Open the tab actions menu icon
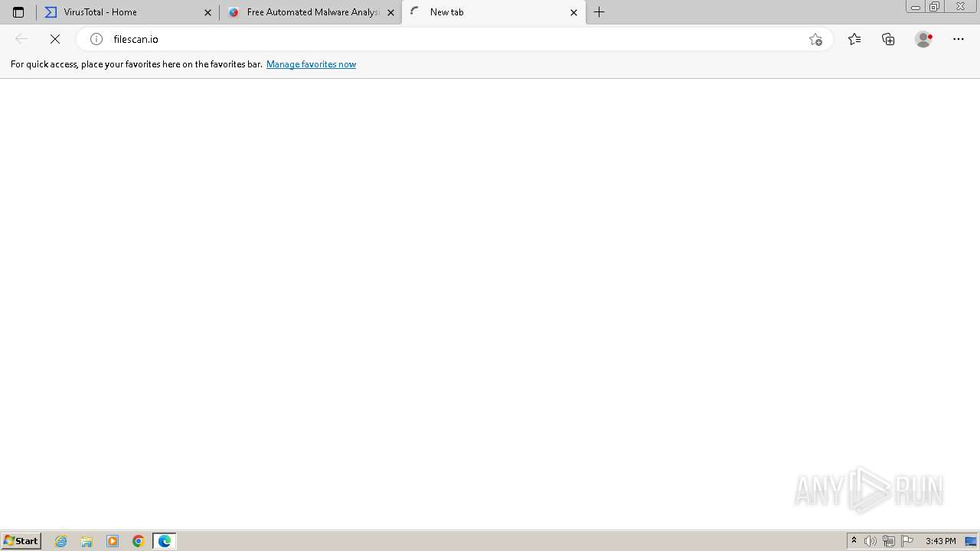The width and height of the screenshot is (980, 551). (x=18, y=12)
